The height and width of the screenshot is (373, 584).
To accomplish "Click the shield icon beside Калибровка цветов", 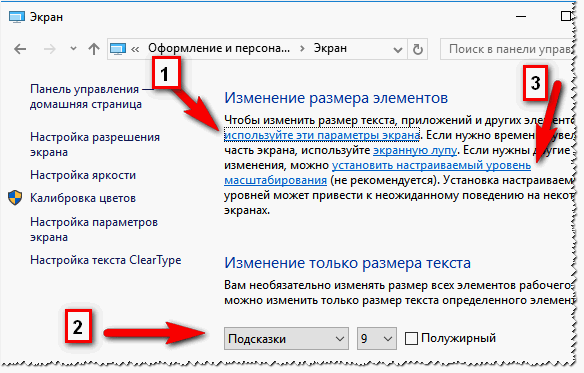I will click(x=15, y=198).
